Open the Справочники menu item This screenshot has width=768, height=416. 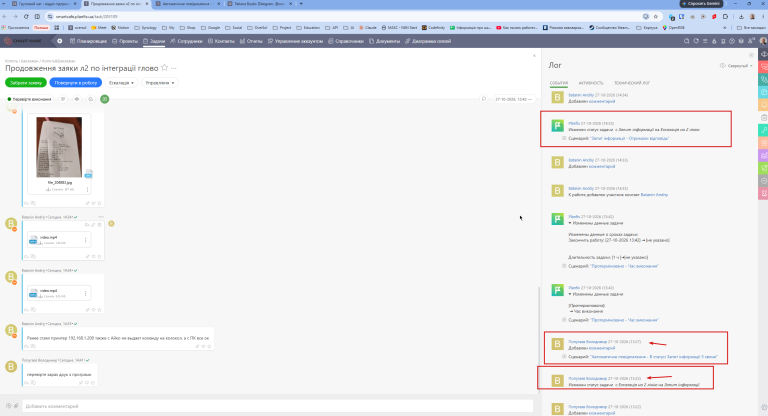coord(346,41)
